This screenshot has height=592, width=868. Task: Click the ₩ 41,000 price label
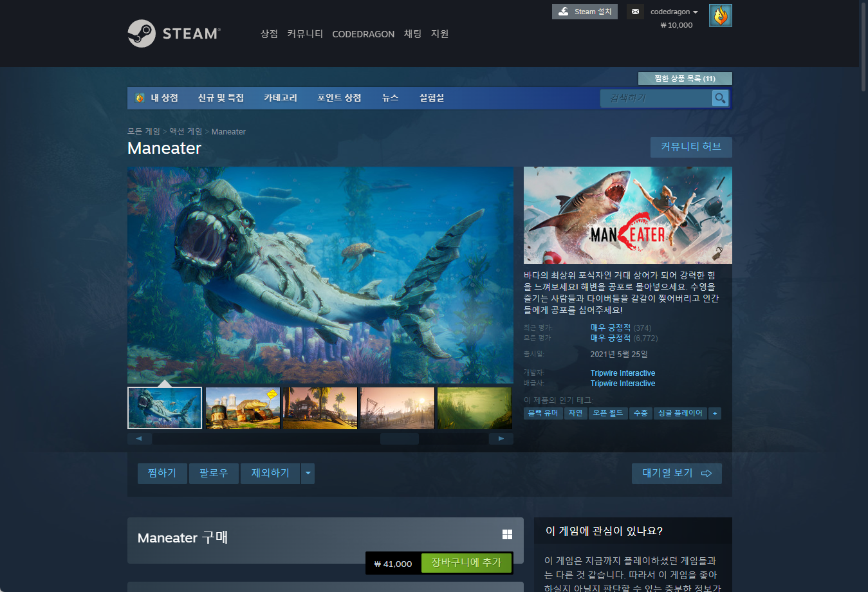click(x=393, y=564)
